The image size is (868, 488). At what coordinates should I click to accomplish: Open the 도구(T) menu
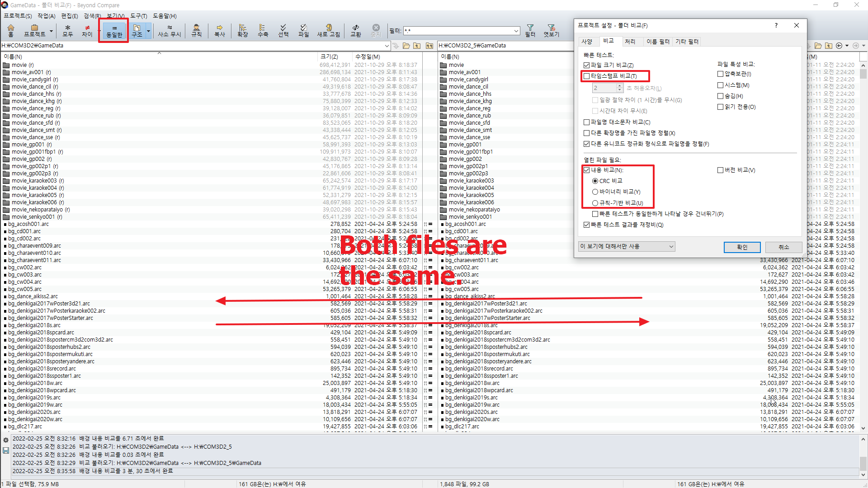tap(138, 16)
